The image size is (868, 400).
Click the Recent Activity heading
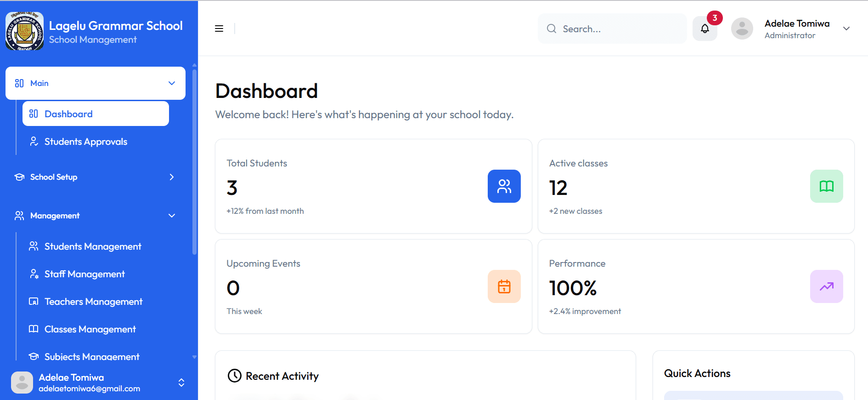point(282,376)
